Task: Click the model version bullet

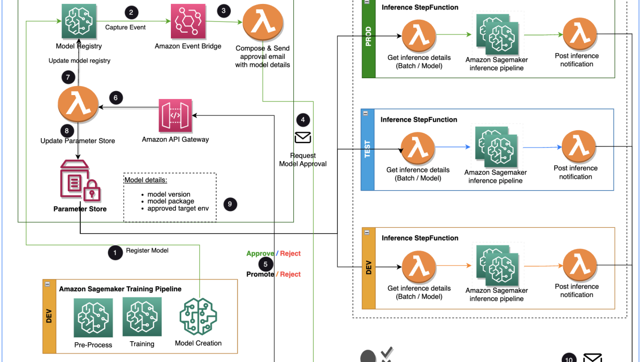Action: [169, 195]
